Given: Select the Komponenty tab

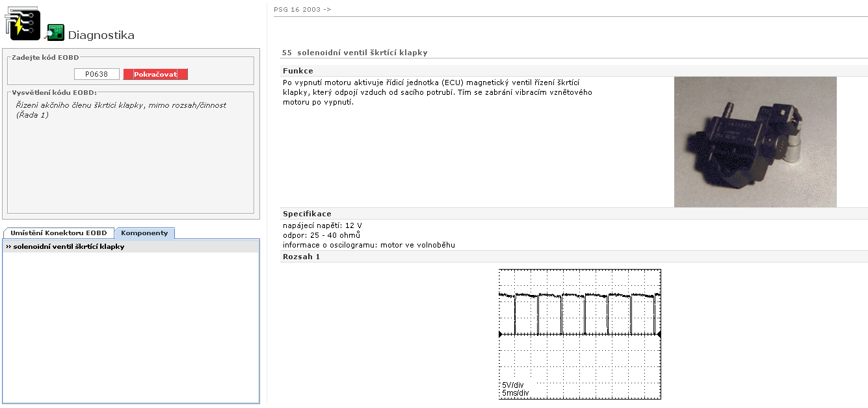Looking at the screenshot, I should (144, 233).
